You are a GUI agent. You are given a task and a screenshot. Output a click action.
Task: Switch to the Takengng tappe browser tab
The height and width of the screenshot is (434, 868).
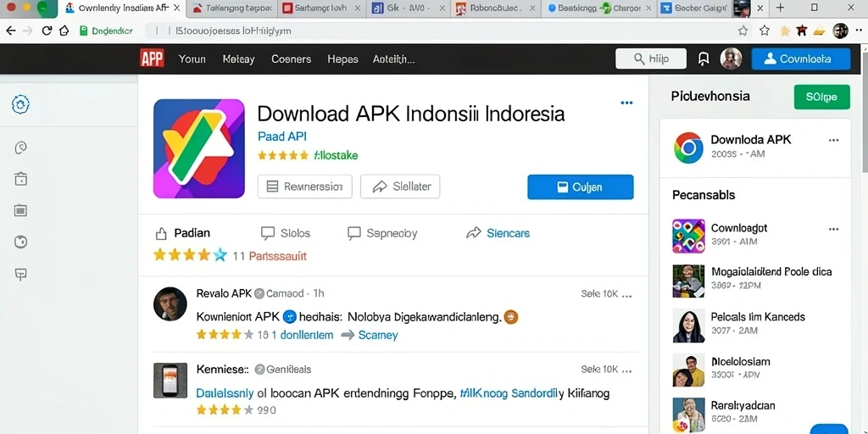pos(231,8)
